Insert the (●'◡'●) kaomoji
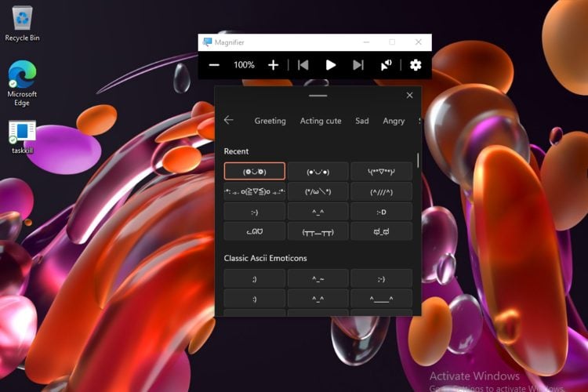 point(318,172)
